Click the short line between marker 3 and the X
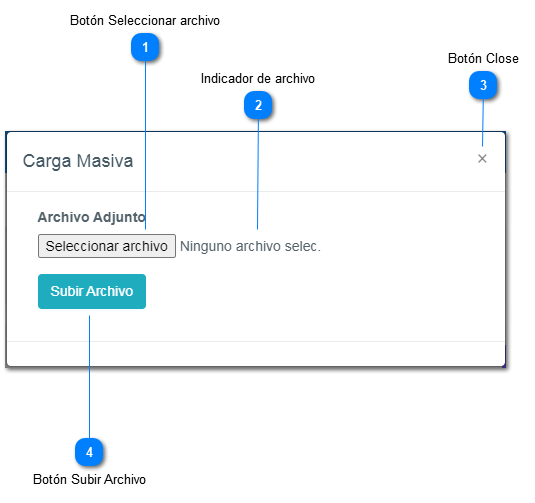The height and width of the screenshot is (503, 535). (x=483, y=123)
